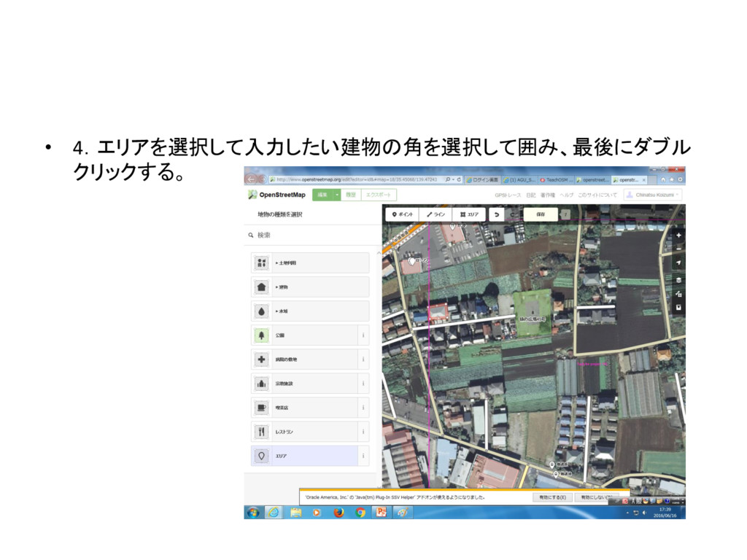
Task: Focus the 検索 preset search field
Action: (x=312, y=236)
